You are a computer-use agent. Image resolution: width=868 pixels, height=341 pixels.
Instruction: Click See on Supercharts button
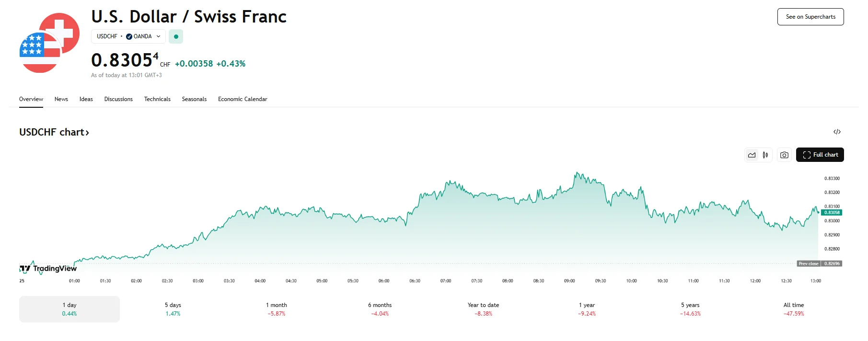(810, 17)
